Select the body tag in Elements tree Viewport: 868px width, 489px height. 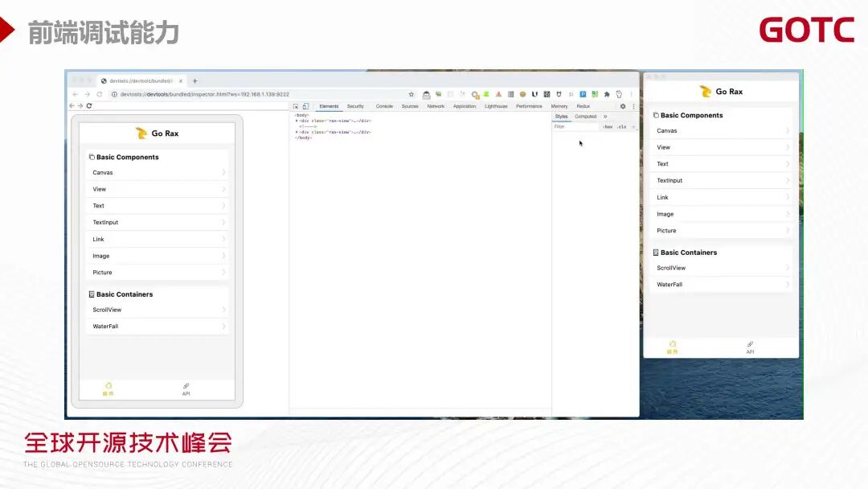[302, 115]
